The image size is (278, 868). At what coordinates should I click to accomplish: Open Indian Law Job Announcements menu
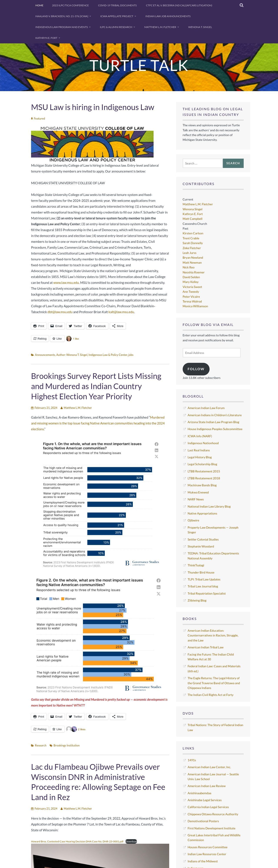[168, 16]
